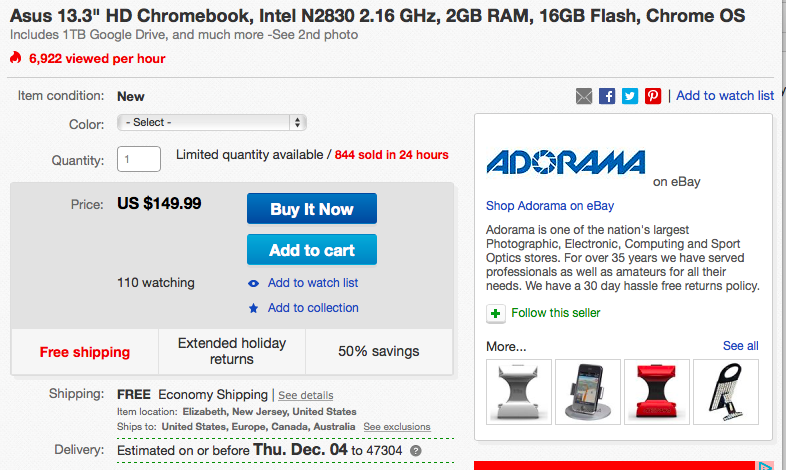Share this listing on Twitter
This screenshot has width=786, height=470.
point(630,96)
